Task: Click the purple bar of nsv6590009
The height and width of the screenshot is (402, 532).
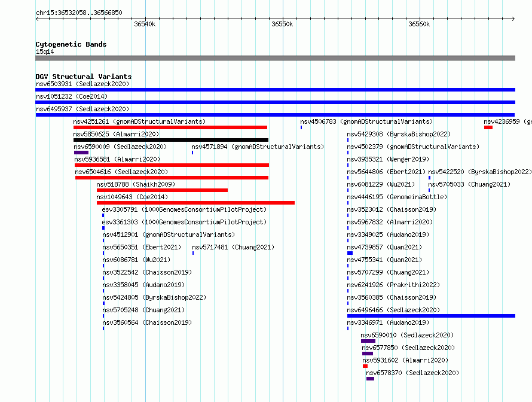Action: tap(81, 153)
